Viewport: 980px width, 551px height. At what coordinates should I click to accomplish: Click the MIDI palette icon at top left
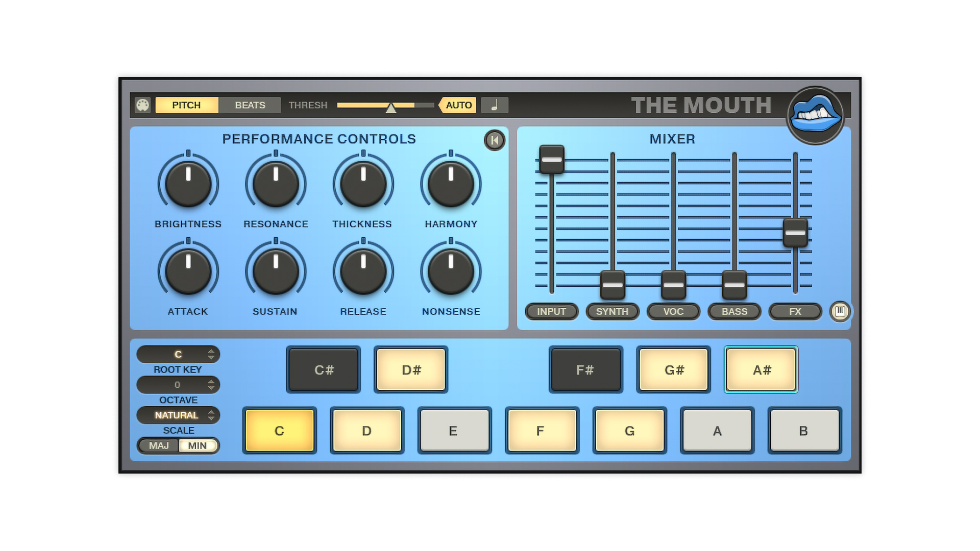[x=142, y=105]
